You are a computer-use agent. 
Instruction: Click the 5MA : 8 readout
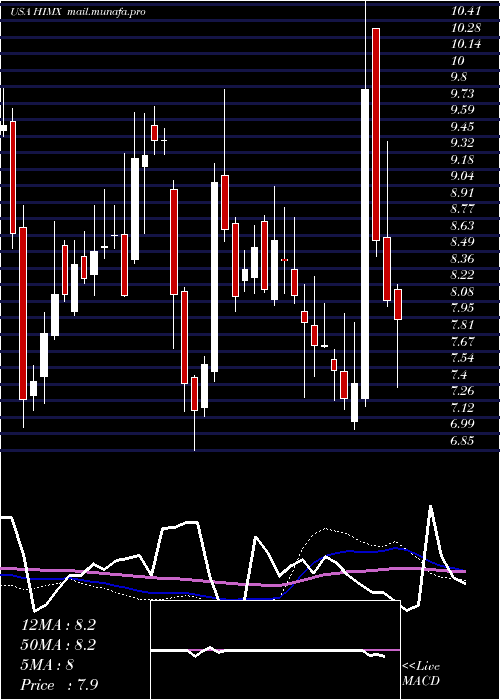click(x=47, y=665)
